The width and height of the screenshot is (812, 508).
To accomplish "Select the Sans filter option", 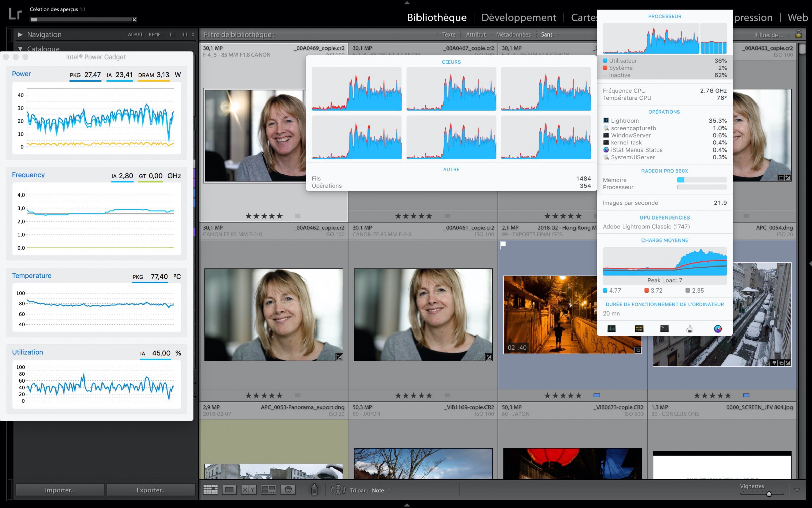I will pyautogui.click(x=547, y=34).
